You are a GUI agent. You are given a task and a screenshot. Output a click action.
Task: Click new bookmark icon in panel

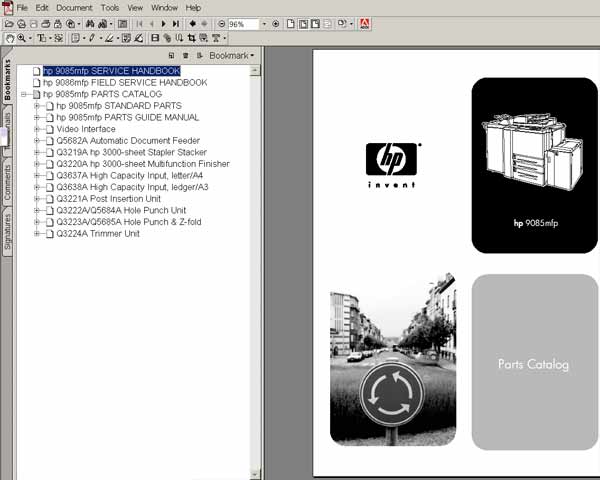pos(171,56)
